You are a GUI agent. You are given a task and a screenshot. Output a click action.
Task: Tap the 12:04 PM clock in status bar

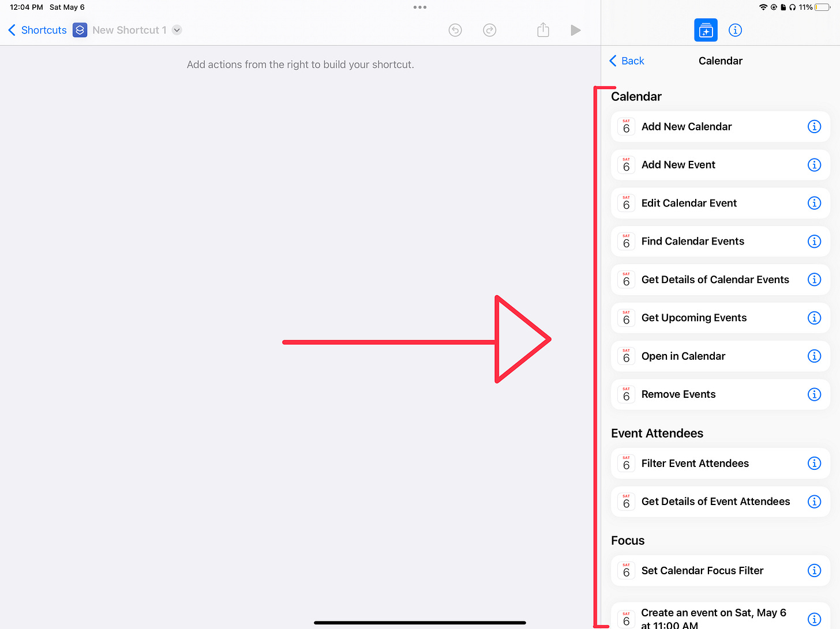[x=26, y=7]
